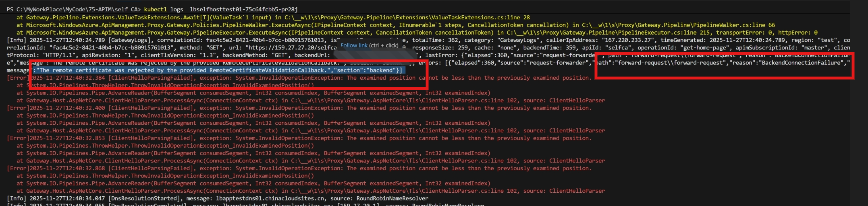Click the Error line timestamped 12:40:32.384
The width and height of the screenshot is (868, 206).
(x=67, y=78)
